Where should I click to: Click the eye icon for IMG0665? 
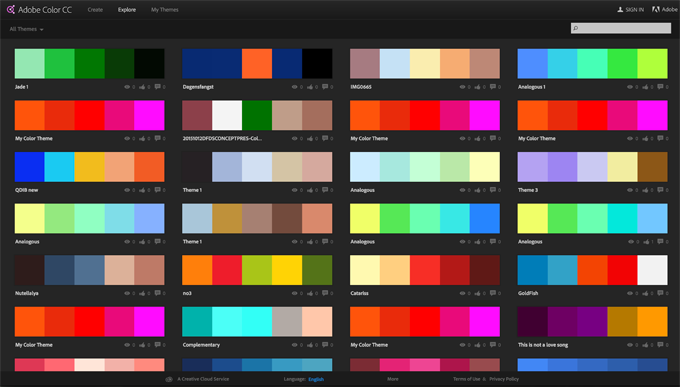(x=462, y=87)
